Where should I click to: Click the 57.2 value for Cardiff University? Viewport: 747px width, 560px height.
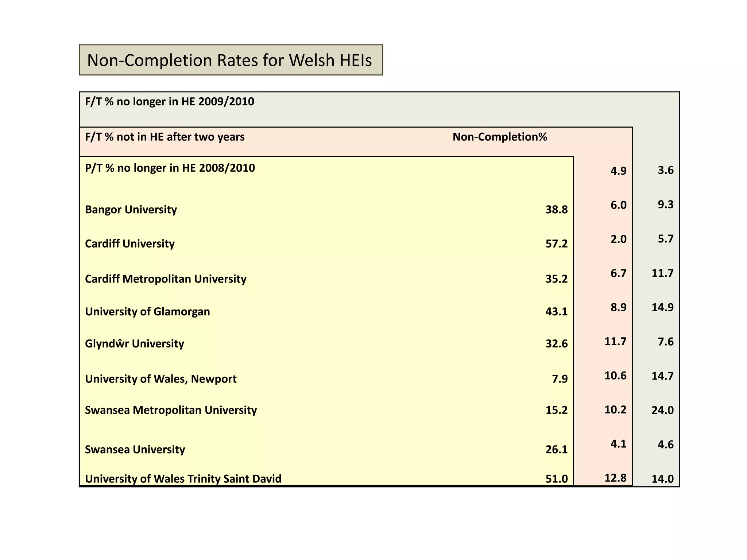[556, 243]
